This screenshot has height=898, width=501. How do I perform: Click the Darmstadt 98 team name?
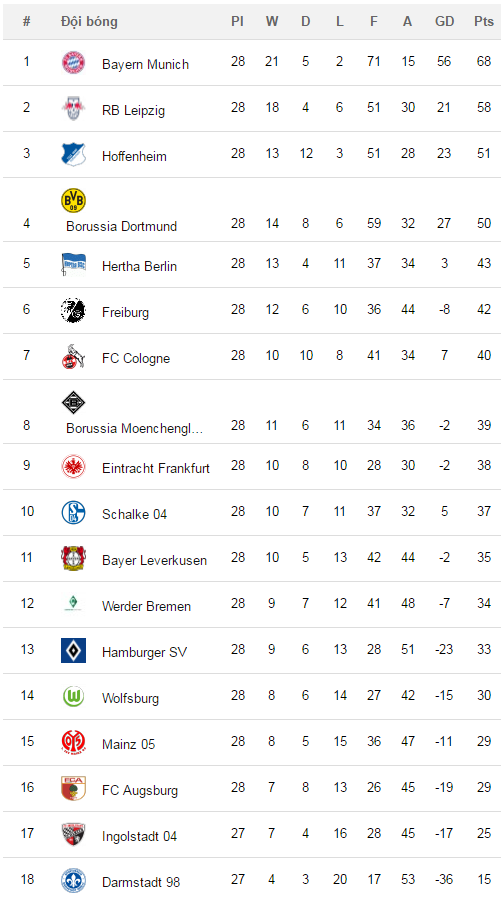pyautogui.click(x=141, y=882)
